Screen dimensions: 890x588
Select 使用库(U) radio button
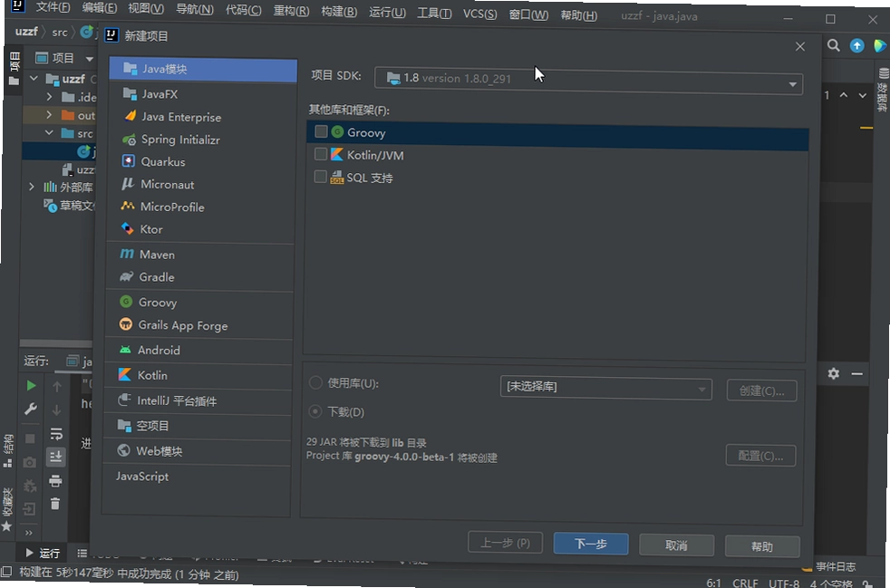pyautogui.click(x=315, y=383)
